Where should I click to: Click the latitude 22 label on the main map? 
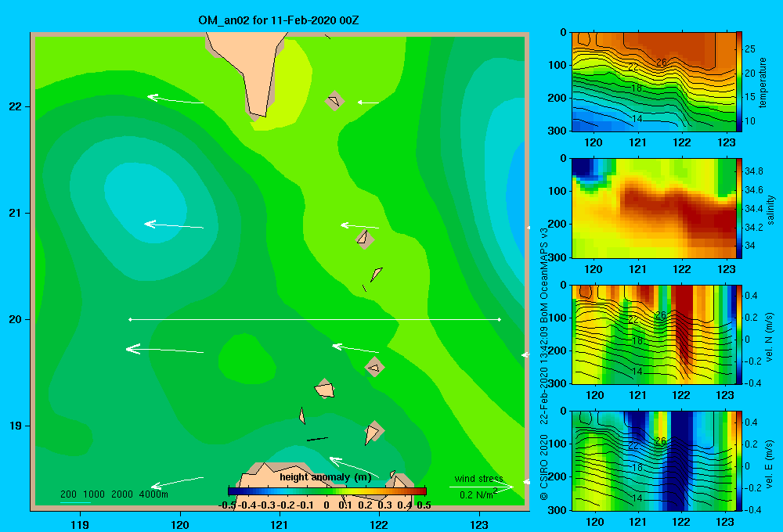pos(16,106)
